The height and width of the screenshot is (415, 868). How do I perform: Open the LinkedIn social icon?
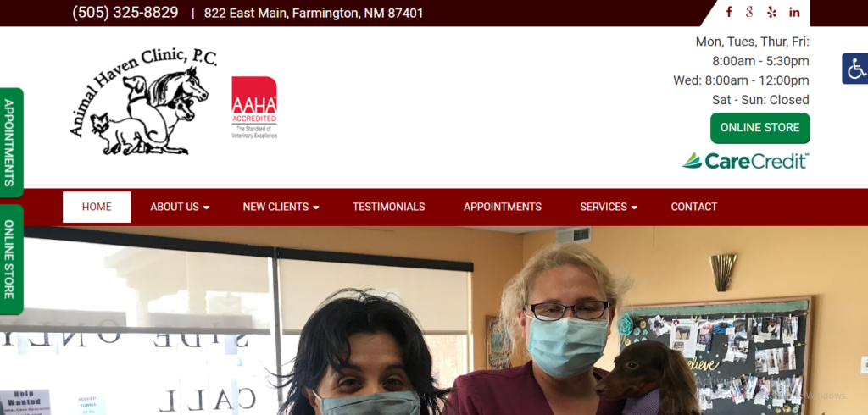[794, 12]
